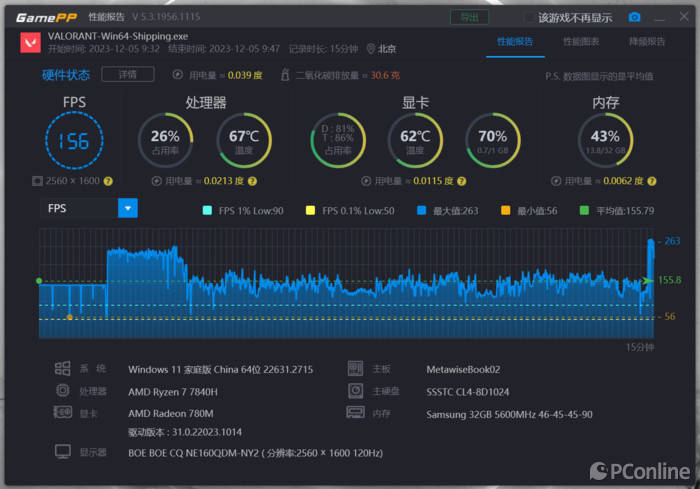Viewport: 700px width, 489px height.
Task: Click the BOE NE160QDM-NY2 display text
Action: [x=255, y=453]
